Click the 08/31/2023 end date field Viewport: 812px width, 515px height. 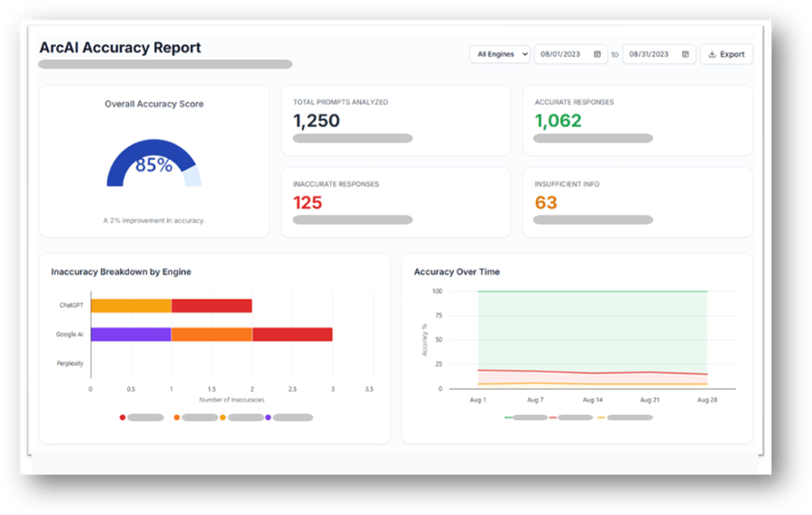click(651, 54)
